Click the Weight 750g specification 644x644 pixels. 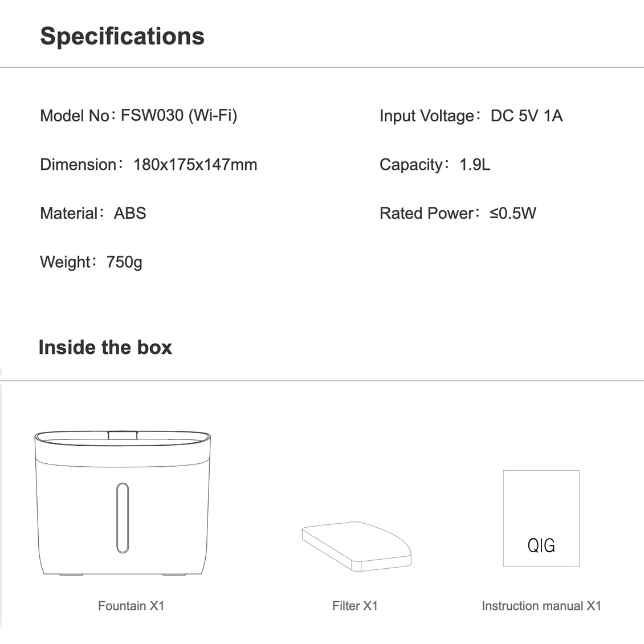pyautogui.click(x=91, y=262)
